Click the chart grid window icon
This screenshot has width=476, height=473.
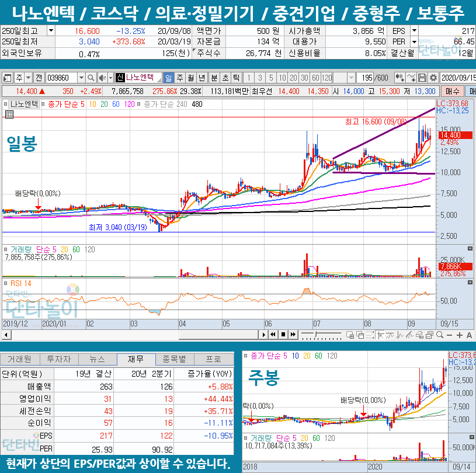350,335
